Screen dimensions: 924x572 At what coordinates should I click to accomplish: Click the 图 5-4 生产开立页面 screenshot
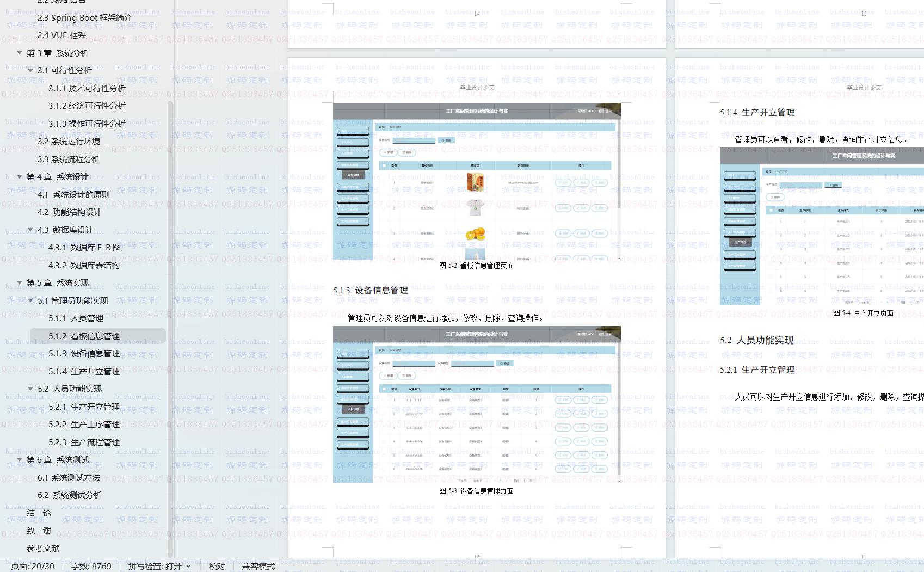822,225
